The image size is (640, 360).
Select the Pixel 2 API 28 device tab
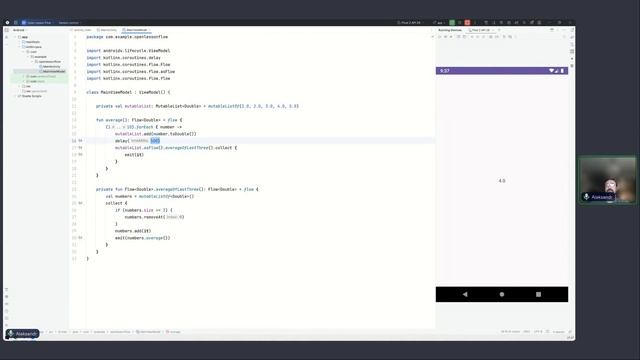point(481,30)
